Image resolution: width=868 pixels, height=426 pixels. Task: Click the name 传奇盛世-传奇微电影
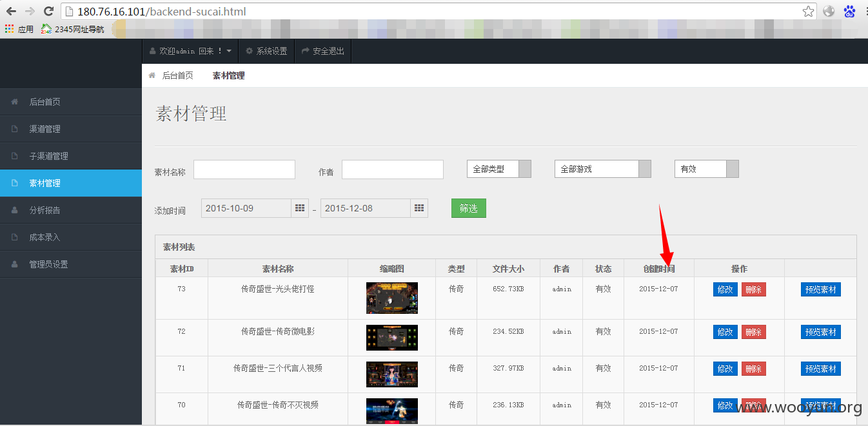tap(278, 331)
